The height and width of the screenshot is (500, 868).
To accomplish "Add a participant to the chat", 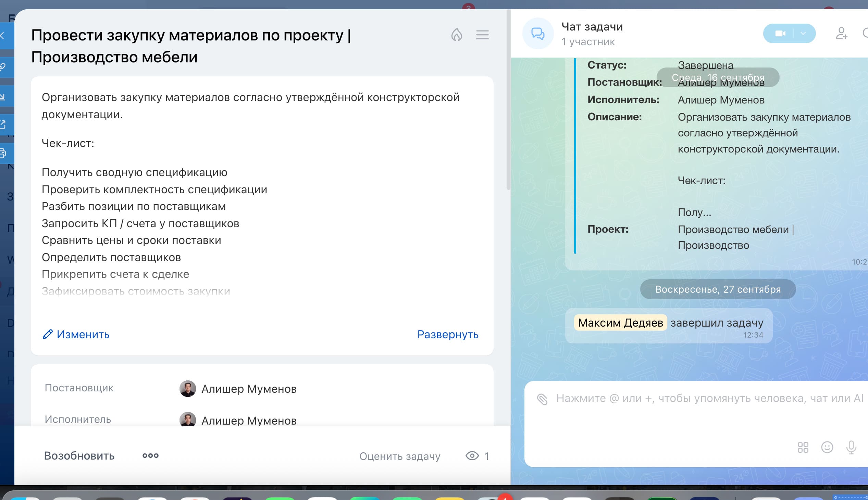I will [841, 33].
